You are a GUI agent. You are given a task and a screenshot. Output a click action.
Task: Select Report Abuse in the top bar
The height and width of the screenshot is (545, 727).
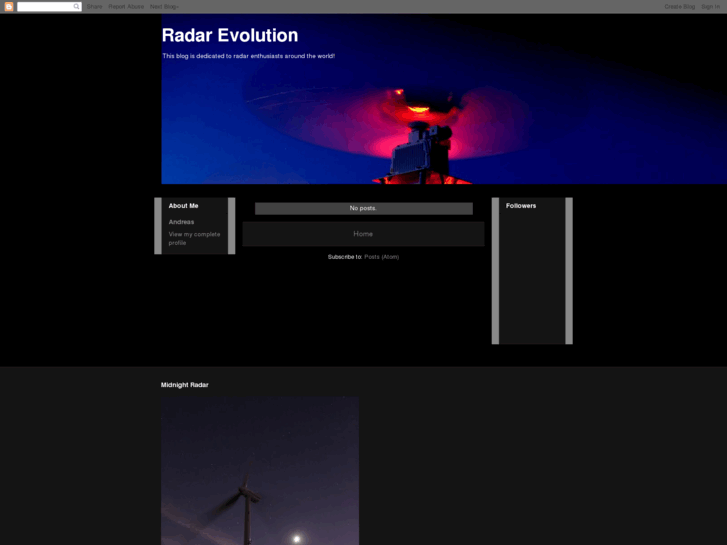126,6
